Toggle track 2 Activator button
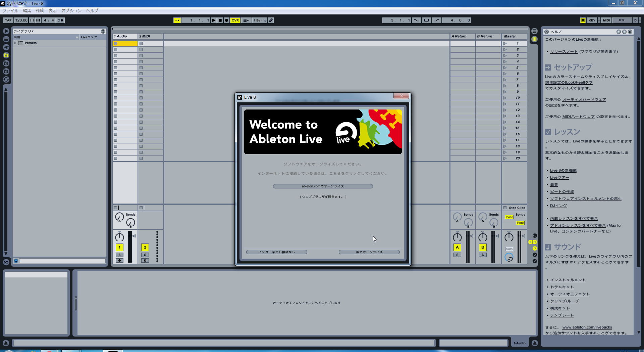 [x=145, y=247]
